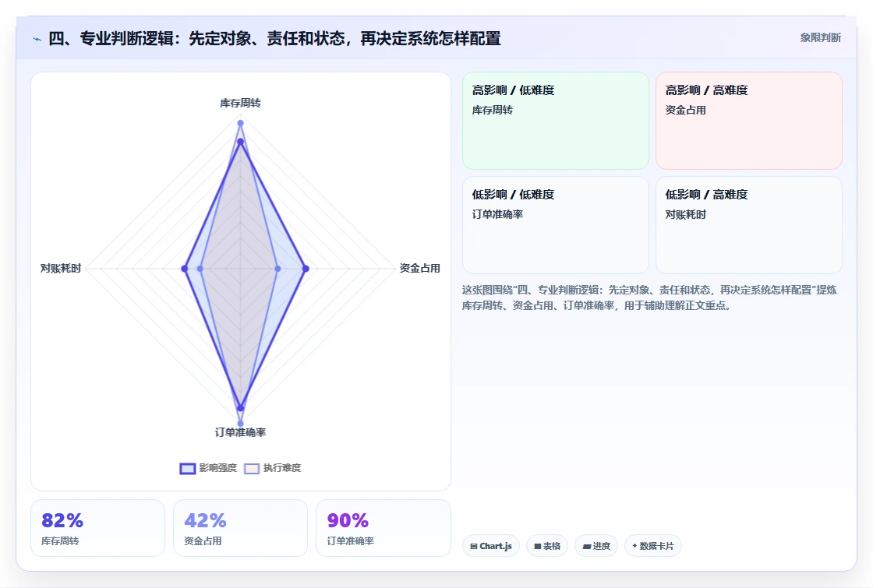
Task: Select the 进度 tag chip
Action: pyautogui.click(x=596, y=546)
